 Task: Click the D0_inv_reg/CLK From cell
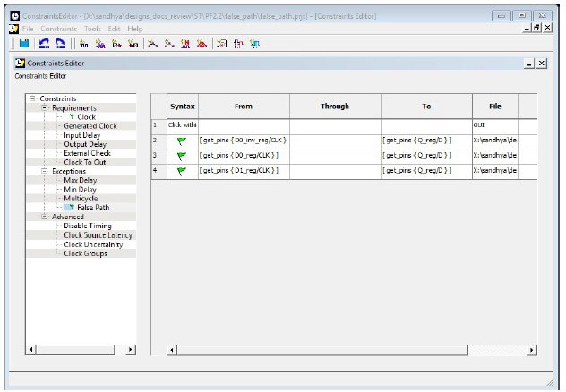(244, 141)
